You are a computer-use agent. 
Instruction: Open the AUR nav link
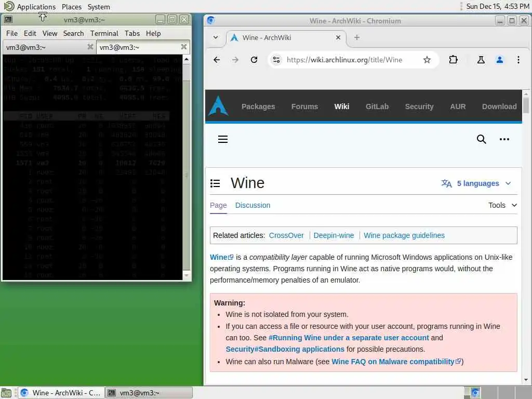(458, 107)
